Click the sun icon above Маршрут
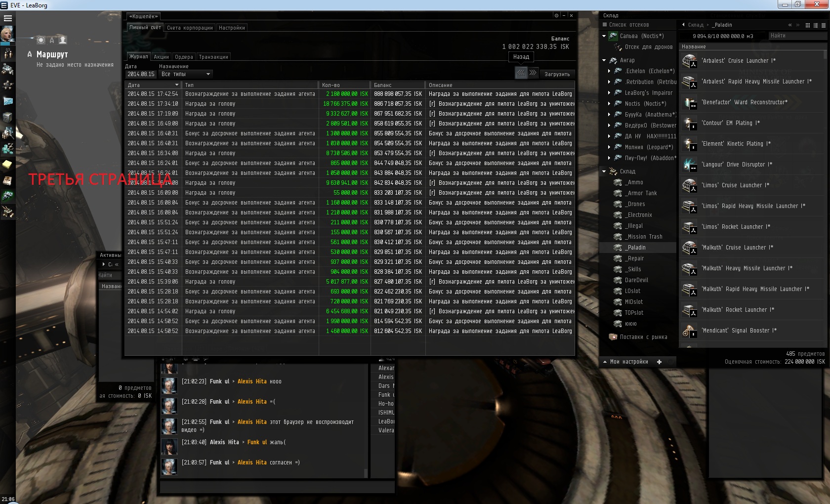The width and height of the screenshot is (830, 504). [x=41, y=40]
